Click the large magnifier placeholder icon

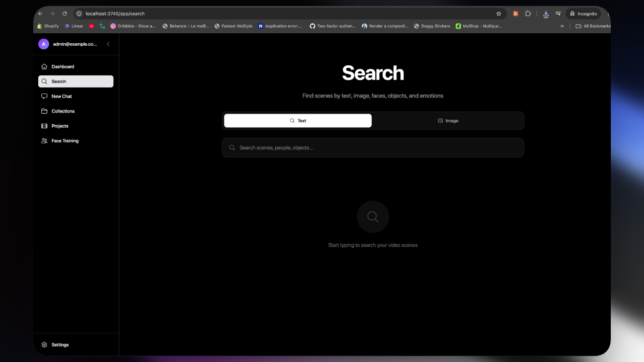point(373,217)
